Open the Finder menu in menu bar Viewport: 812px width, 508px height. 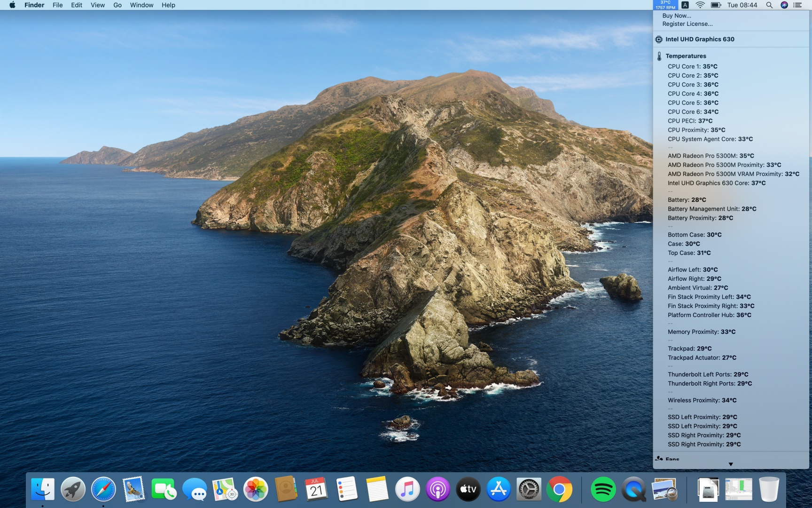34,5
